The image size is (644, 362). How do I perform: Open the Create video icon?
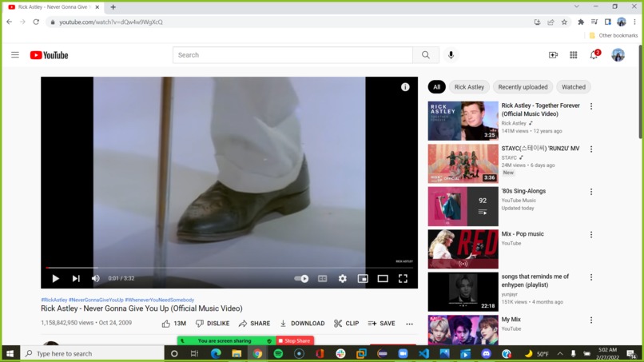pyautogui.click(x=553, y=55)
